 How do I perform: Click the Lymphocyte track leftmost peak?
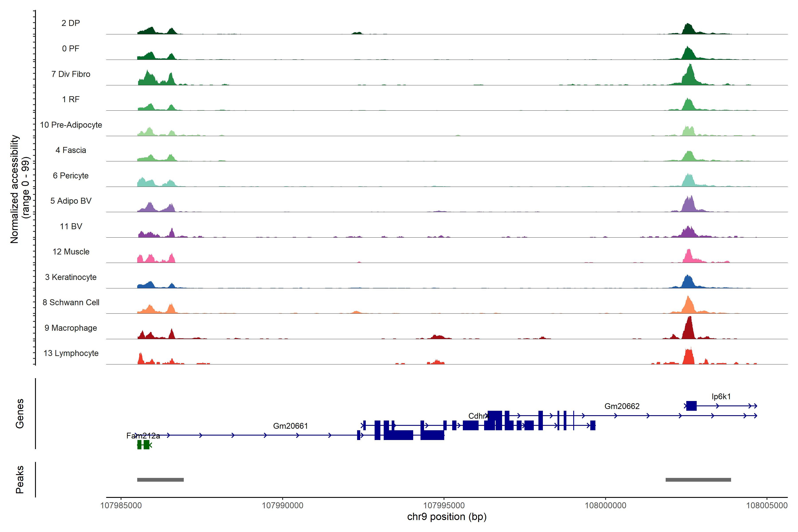pos(141,359)
